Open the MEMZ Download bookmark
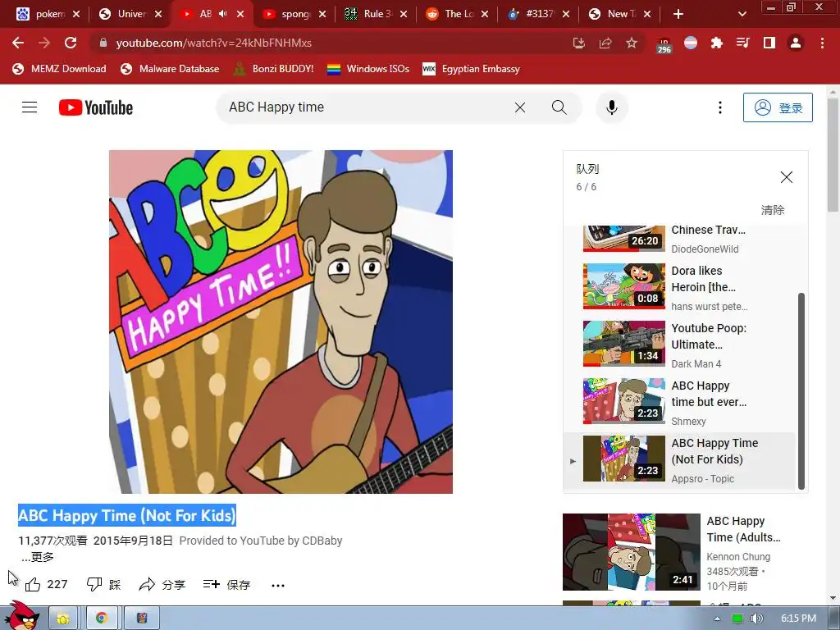The width and height of the screenshot is (840, 630). coord(59,69)
